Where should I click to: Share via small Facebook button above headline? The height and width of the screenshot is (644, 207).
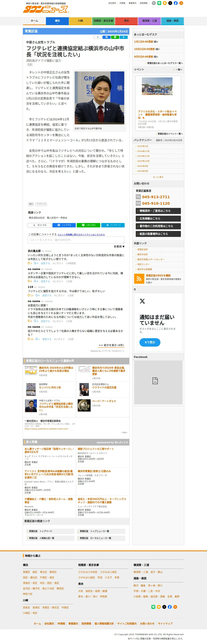pos(107,37)
